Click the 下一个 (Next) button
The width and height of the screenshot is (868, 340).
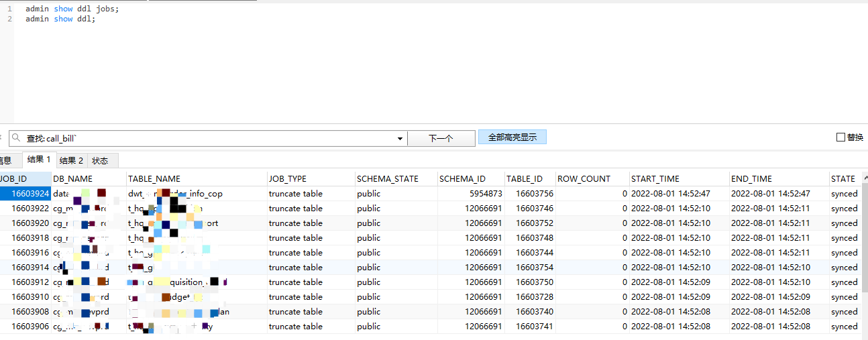pos(441,138)
